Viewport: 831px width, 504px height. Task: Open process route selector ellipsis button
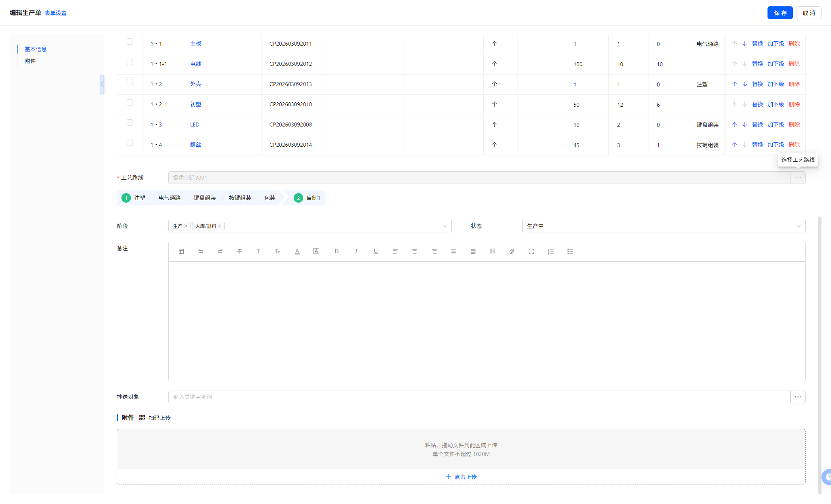(798, 178)
